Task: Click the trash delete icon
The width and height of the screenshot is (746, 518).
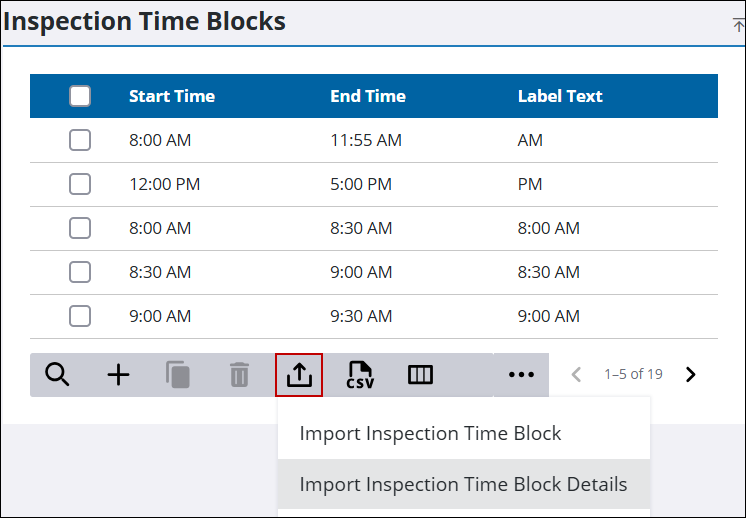Action: [239, 375]
